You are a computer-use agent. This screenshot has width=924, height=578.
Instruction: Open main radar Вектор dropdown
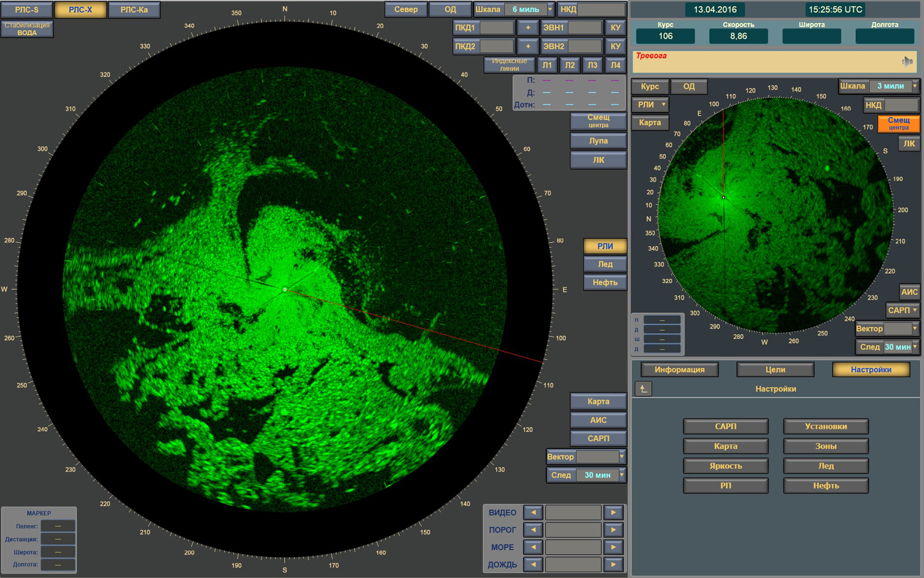point(621,457)
